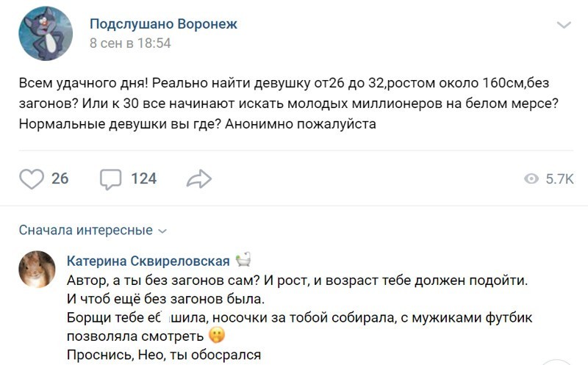Click the 26 likes counter
Screen dimensions: 588x365
60,178
